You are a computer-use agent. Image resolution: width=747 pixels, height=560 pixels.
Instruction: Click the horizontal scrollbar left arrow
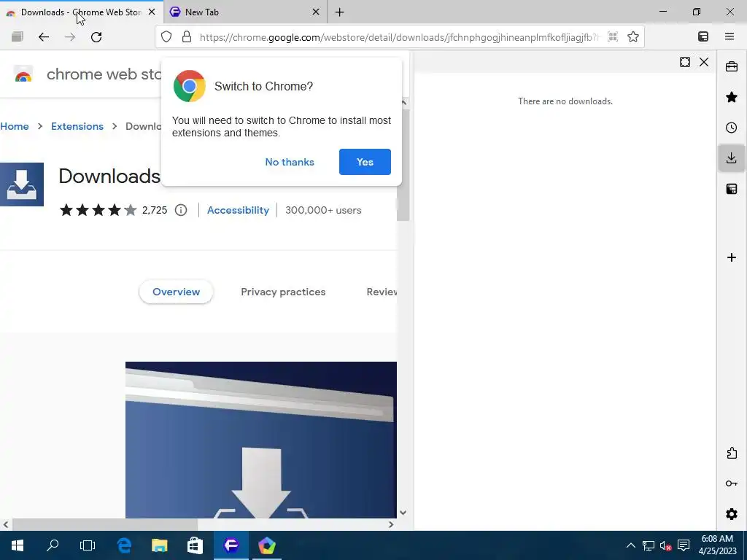(x=6, y=525)
